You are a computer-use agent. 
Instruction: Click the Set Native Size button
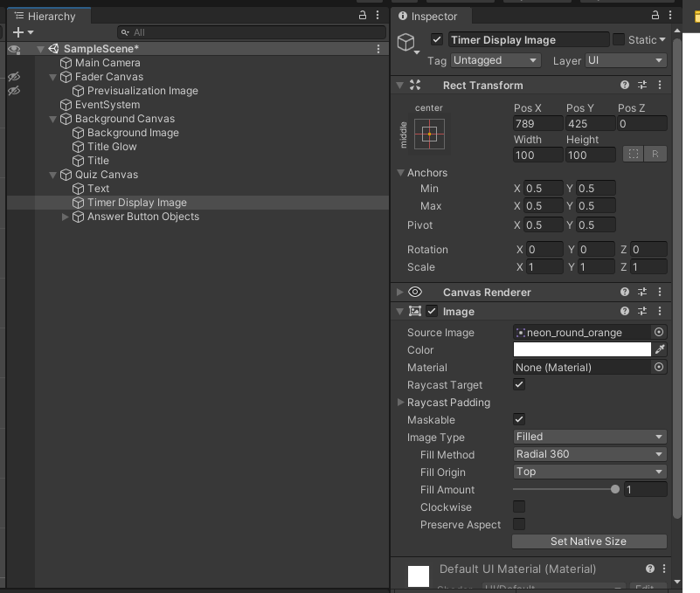click(588, 541)
